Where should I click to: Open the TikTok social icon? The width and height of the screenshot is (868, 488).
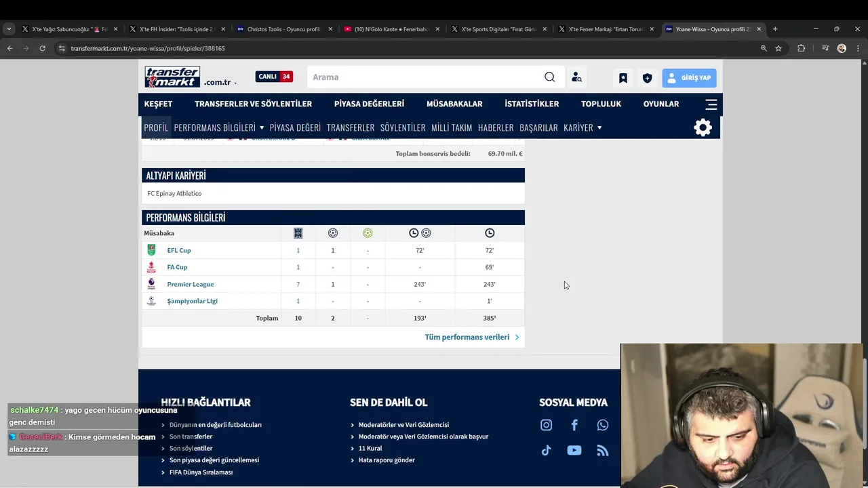pos(546,450)
